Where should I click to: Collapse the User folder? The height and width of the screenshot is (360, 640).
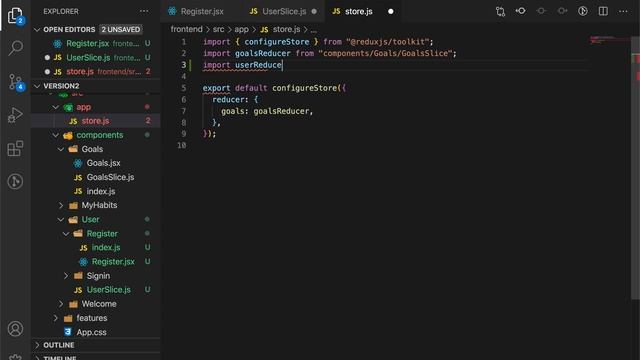tap(61, 220)
